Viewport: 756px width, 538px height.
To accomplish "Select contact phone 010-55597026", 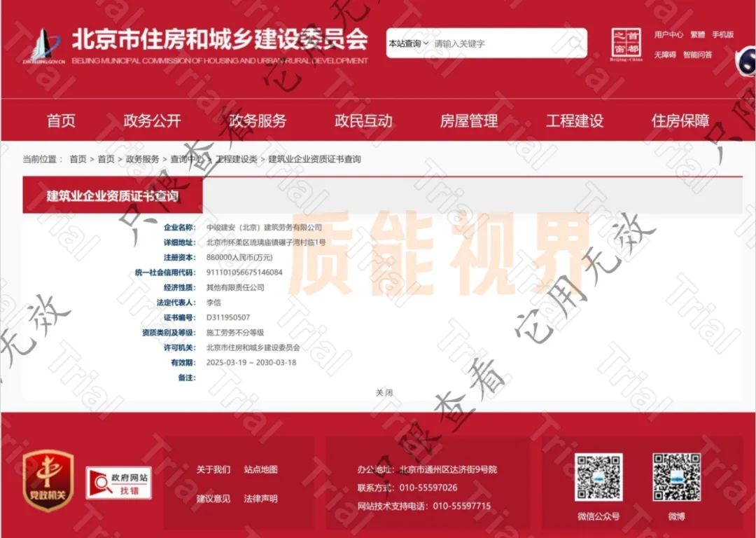I will tap(428, 488).
